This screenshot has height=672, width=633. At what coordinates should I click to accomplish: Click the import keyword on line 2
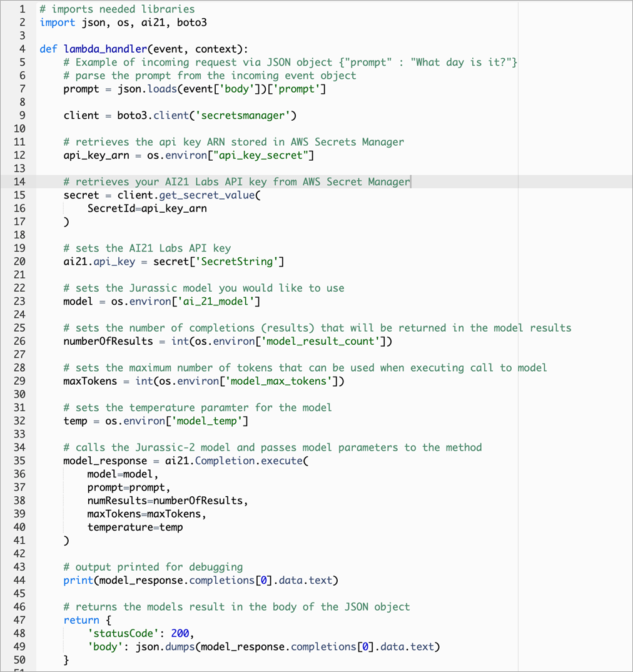click(x=57, y=22)
